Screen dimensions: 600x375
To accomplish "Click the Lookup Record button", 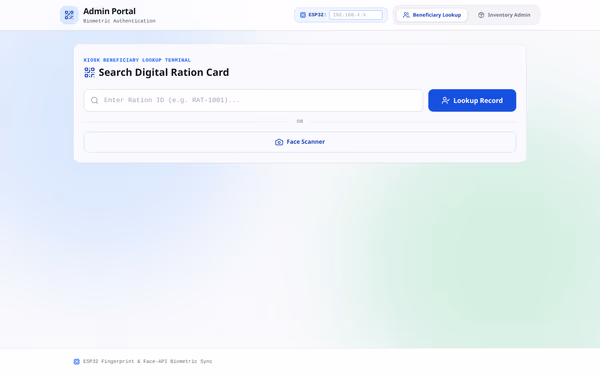I will (x=472, y=100).
